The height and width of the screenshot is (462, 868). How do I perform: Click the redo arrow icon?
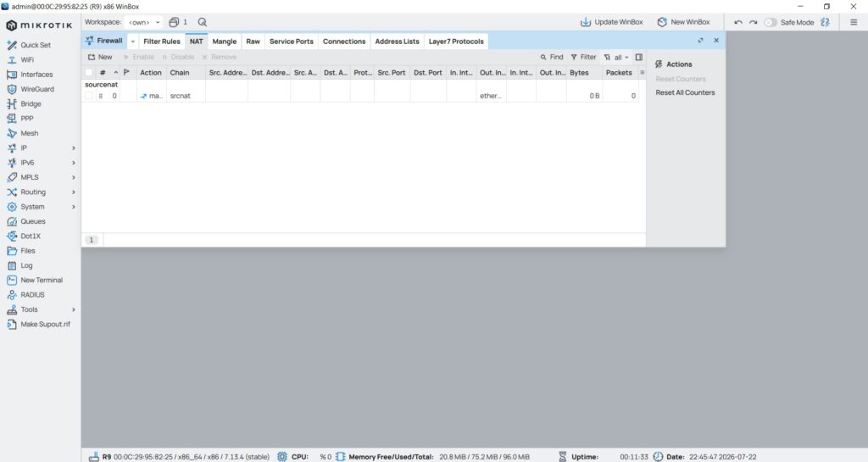point(753,22)
